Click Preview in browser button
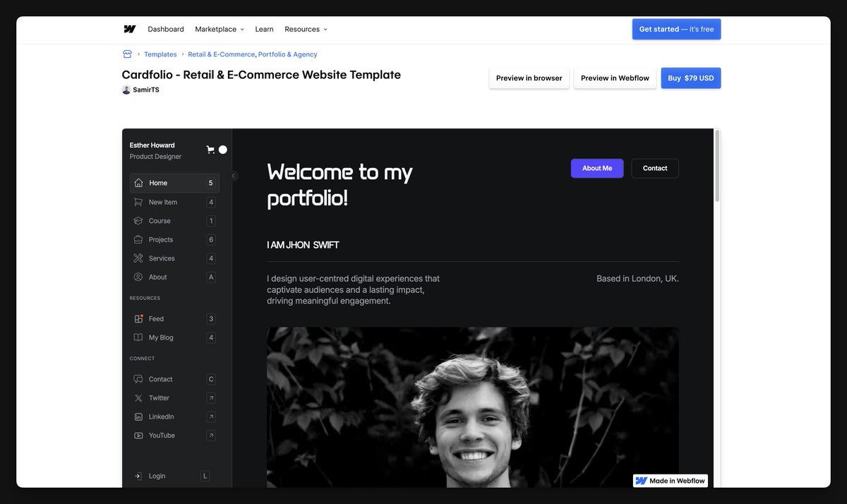The image size is (847, 504). coord(529,78)
